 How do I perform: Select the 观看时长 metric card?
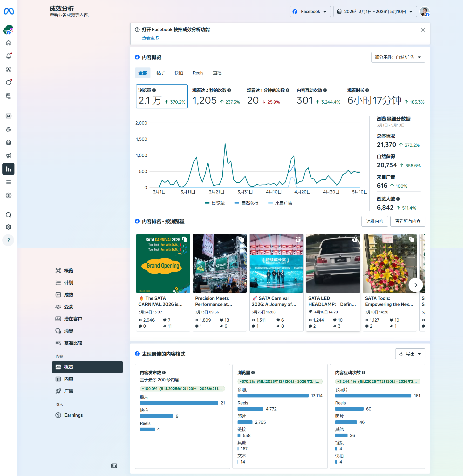pyautogui.click(x=386, y=96)
